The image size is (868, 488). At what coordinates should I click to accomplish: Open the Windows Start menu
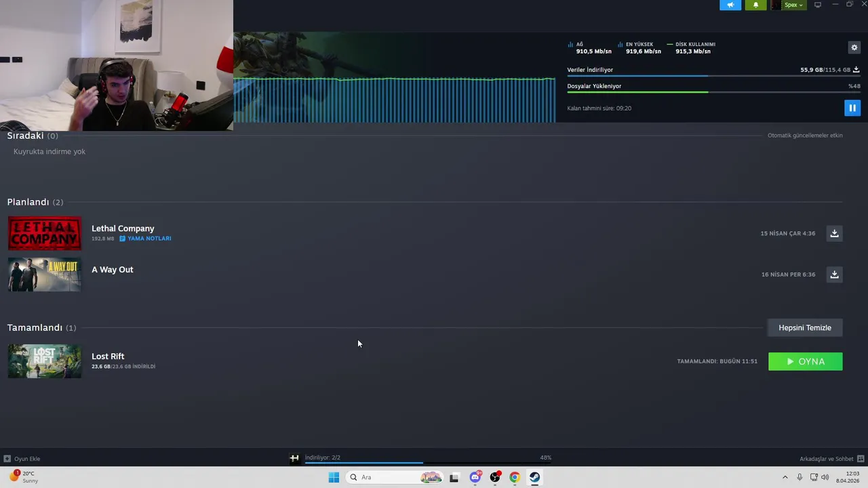[x=334, y=477]
